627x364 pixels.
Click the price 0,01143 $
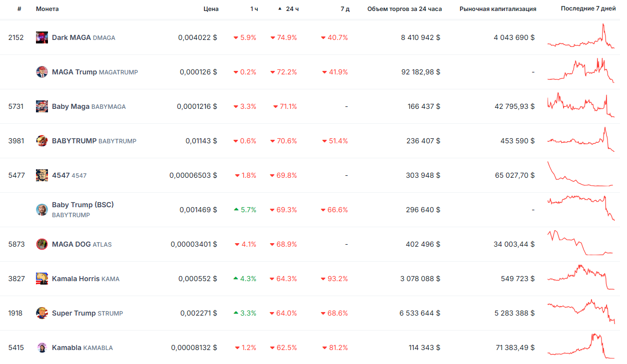tap(201, 141)
